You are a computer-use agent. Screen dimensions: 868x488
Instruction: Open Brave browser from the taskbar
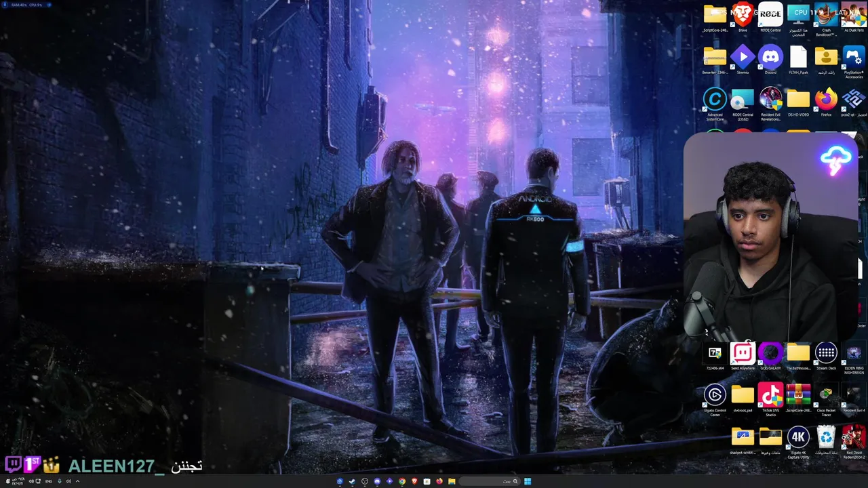tap(414, 481)
